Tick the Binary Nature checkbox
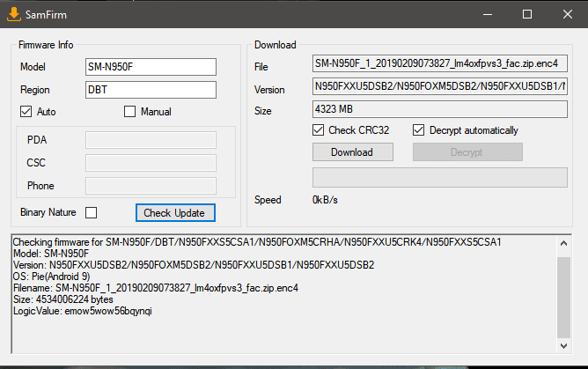 (x=92, y=212)
